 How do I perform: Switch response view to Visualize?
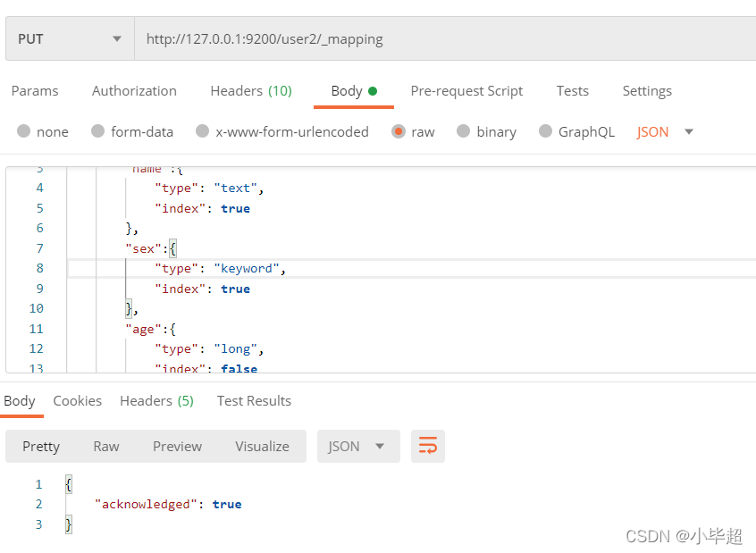[263, 446]
